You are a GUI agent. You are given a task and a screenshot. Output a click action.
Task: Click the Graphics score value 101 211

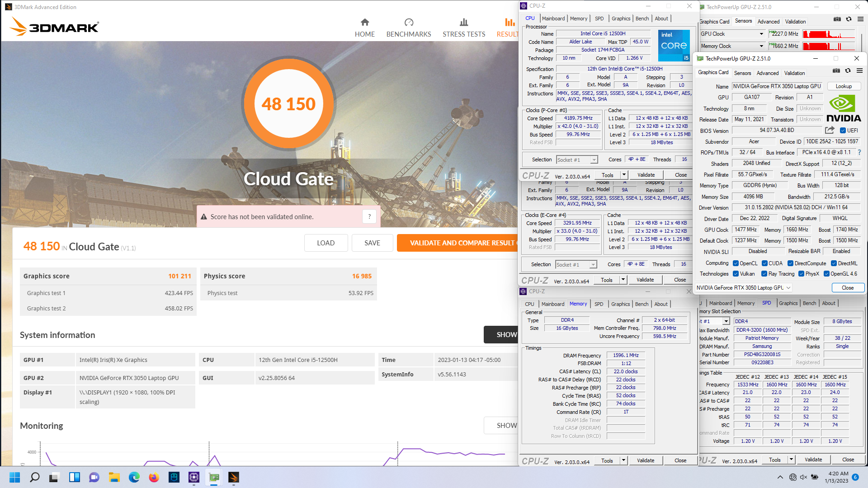point(179,276)
